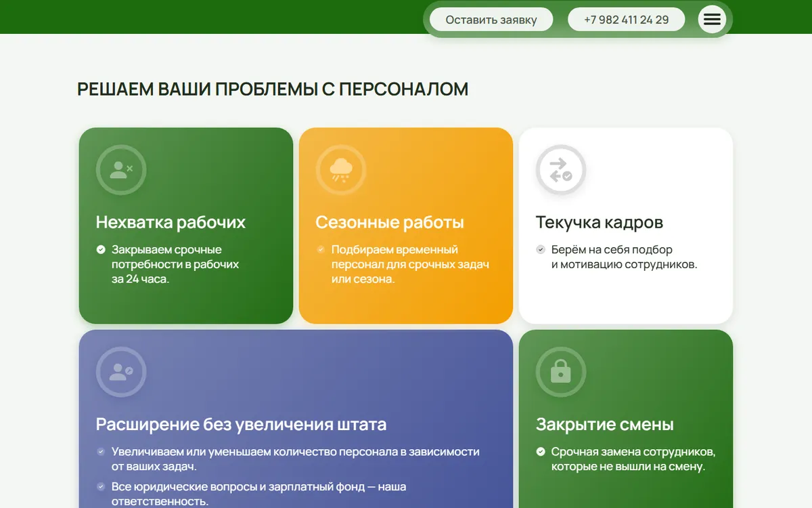The height and width of the screenshot is (508, 812).
Task: Click the snow cloud icon on Сезонные работы card
Action: (341, 170)
